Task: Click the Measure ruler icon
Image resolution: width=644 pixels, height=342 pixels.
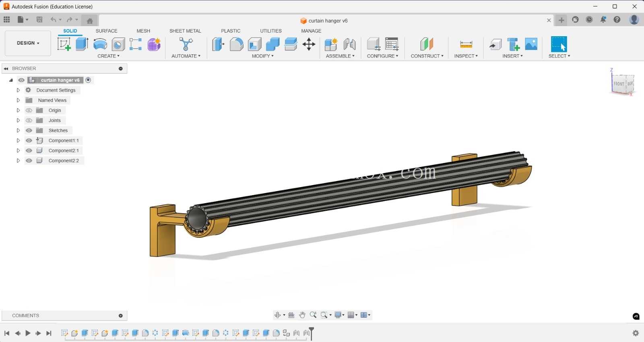Action: (466, 44)
